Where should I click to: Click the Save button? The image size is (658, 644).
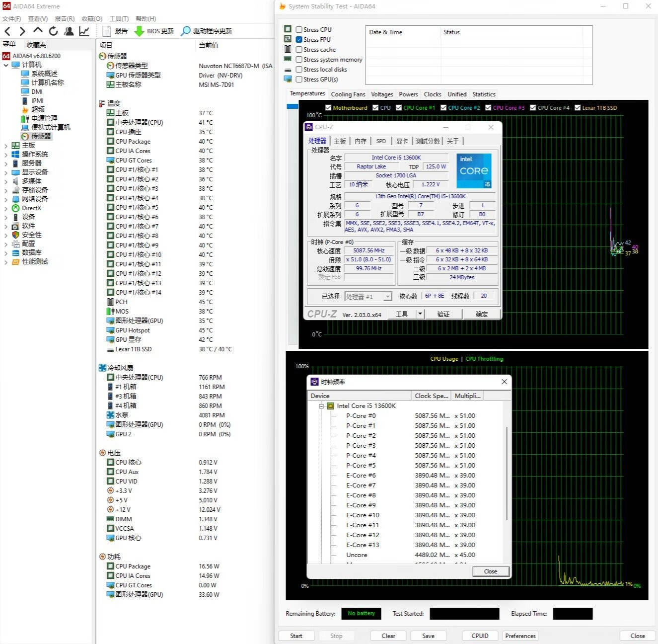[428, 636]
